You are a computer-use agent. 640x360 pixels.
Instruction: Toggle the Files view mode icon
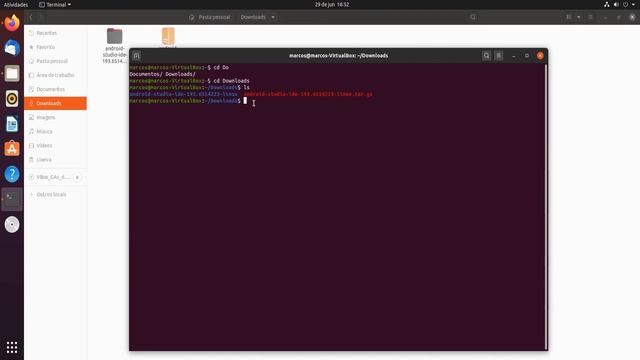569,17
